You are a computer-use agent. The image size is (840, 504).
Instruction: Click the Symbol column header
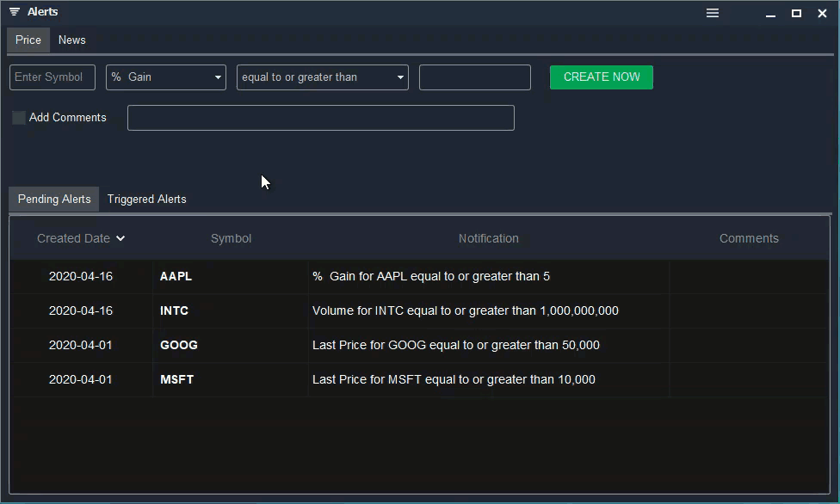[231, 238]
